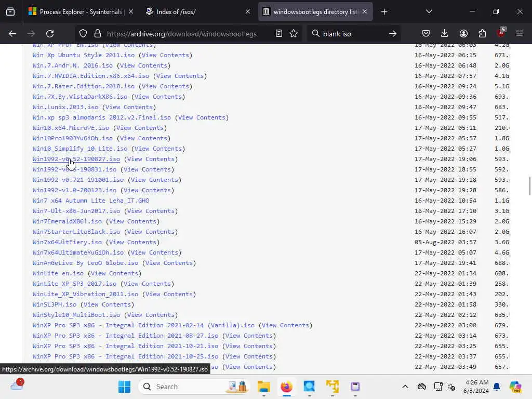Open File Explorer from taskbar
The width and height of the screenshot is (532, 399).
pos(263,387)
